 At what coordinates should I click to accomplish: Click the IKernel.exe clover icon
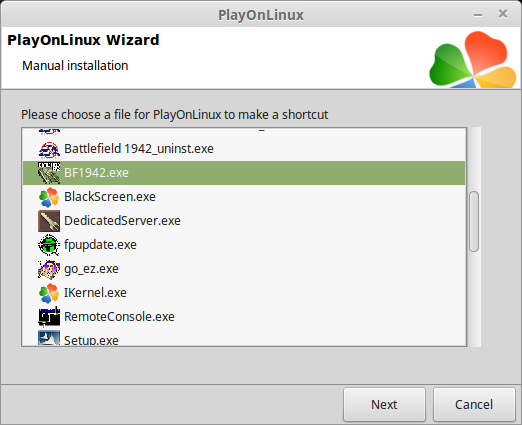point(49,293)
